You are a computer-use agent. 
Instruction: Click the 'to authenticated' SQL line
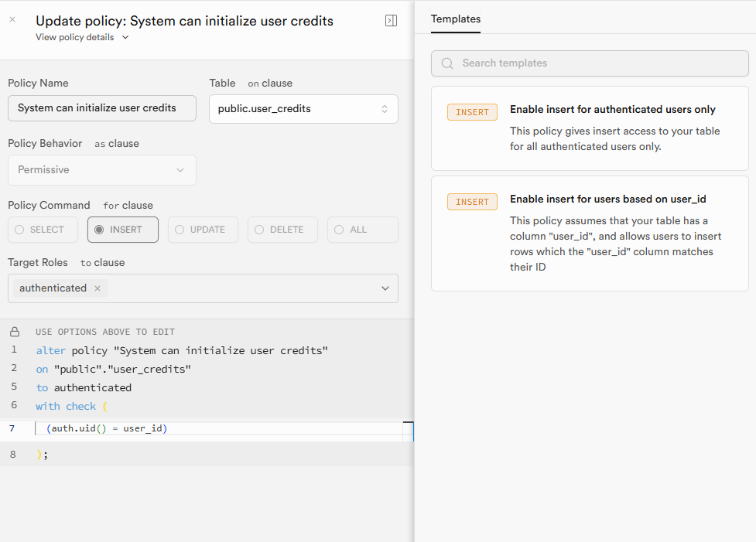(x=84, y=388)
